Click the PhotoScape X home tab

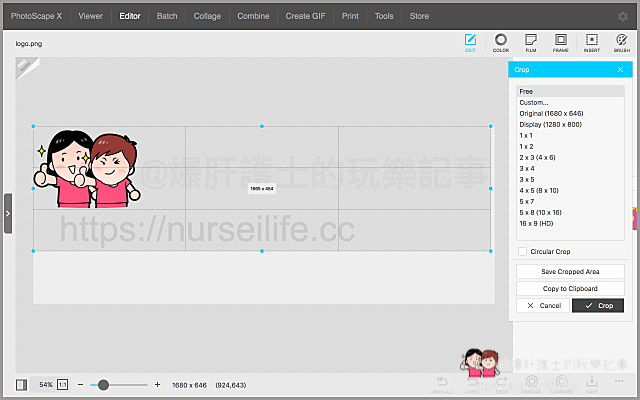click(x=36, y=16)
